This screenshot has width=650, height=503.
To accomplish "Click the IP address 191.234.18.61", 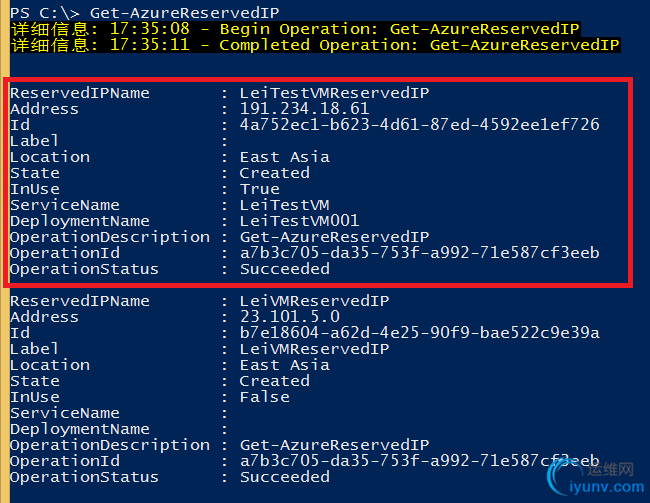I will (x=304, y=109).
